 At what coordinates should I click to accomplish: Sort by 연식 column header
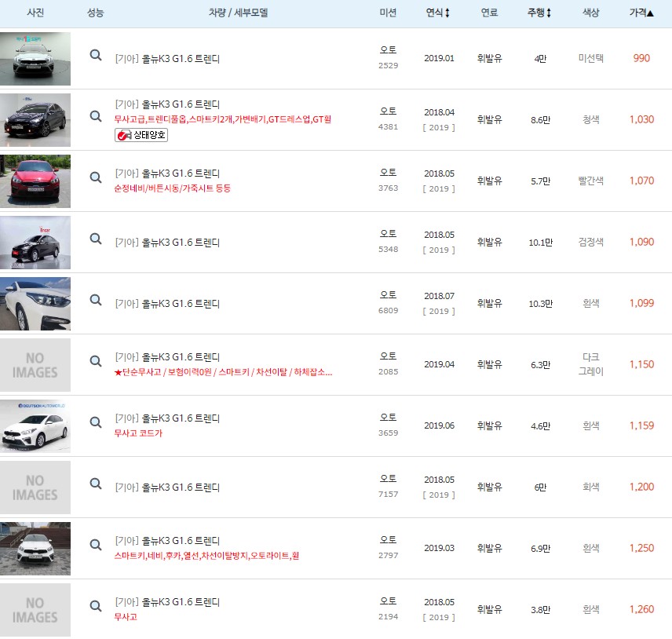(437, 13)
